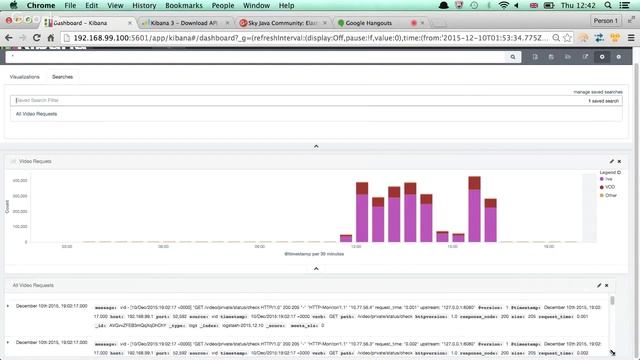Click the Save Dashboard icon
The width and height of the screenshot is (640, 360).
(x=551, y=57)
